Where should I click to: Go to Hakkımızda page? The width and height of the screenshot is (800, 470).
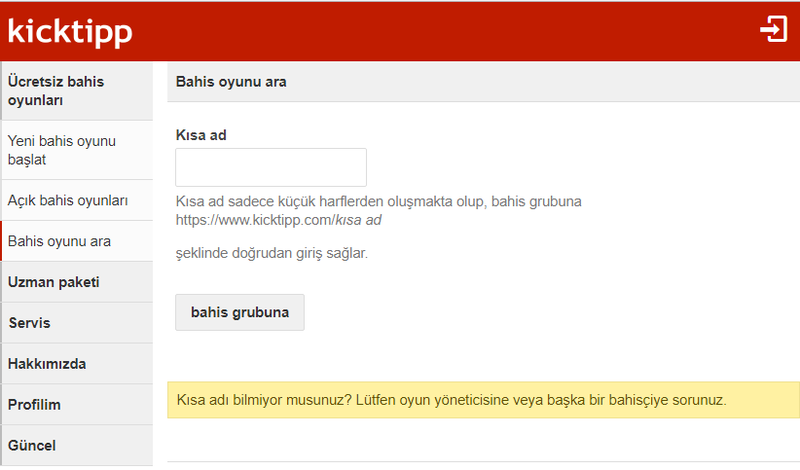coord(77,363)
